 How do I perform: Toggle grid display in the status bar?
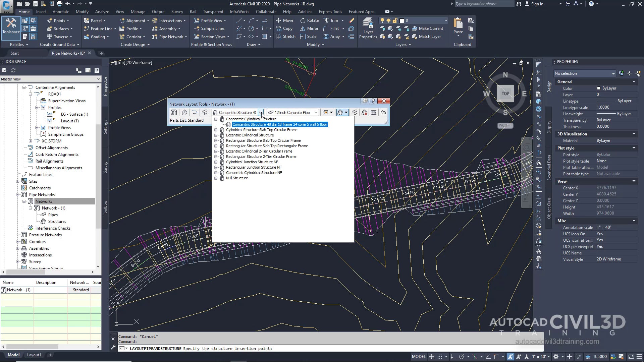click(x=432, y=356)
